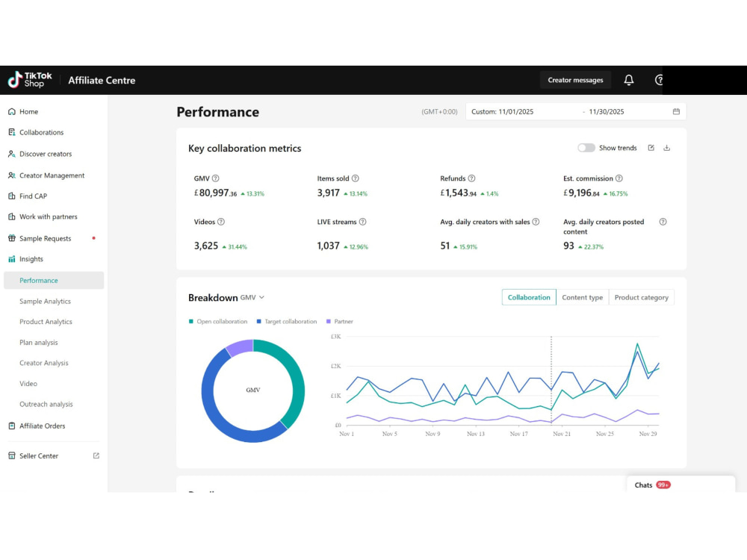This screenshot has width=747, height=560.
Task: Show Avg. daily creators with sales info
Action: click(536, 222)
